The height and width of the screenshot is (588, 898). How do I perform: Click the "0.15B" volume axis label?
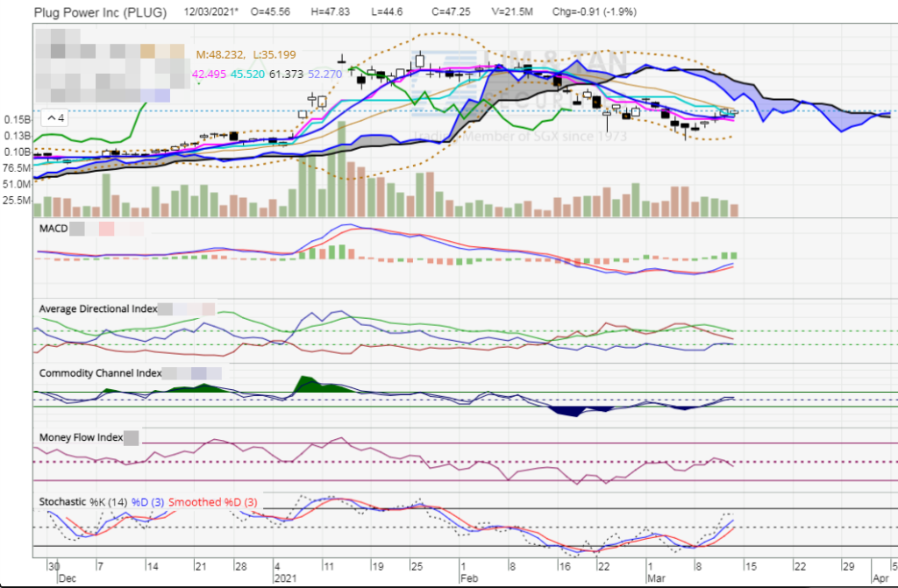(17, 120)
